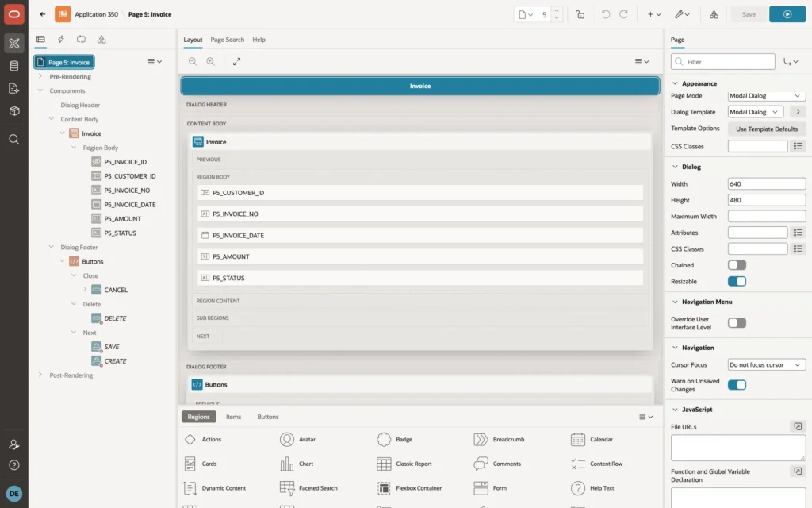Open SQL Workshop database icon
This screenshot has height=508, width=812.
[x=14, y=66]
